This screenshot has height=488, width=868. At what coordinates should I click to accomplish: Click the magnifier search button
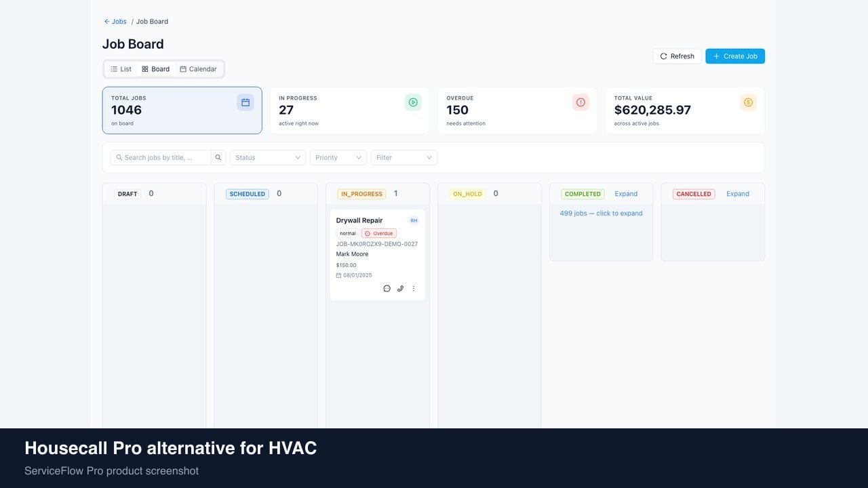[x=218, y=158]
